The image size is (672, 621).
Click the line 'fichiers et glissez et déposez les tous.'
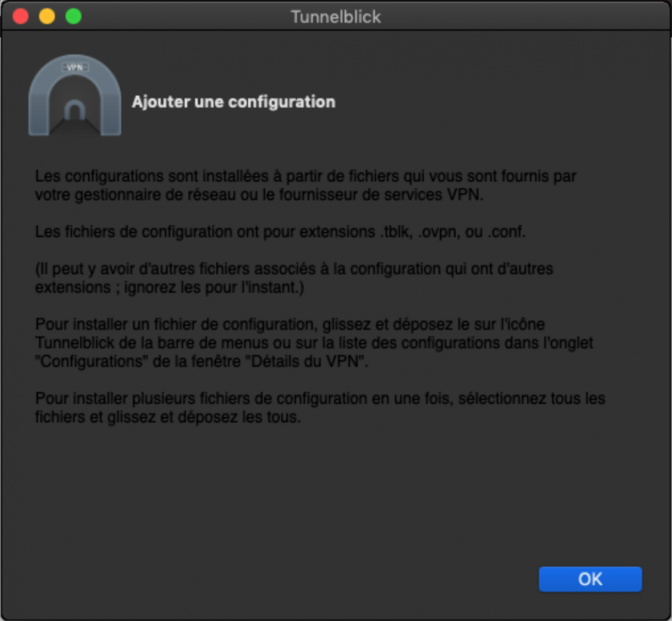pyautogui.click(x=168, y=417)
